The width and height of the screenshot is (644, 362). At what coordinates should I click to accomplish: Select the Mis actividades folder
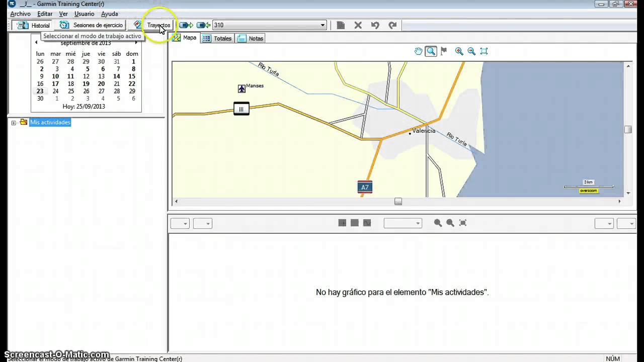50,123
